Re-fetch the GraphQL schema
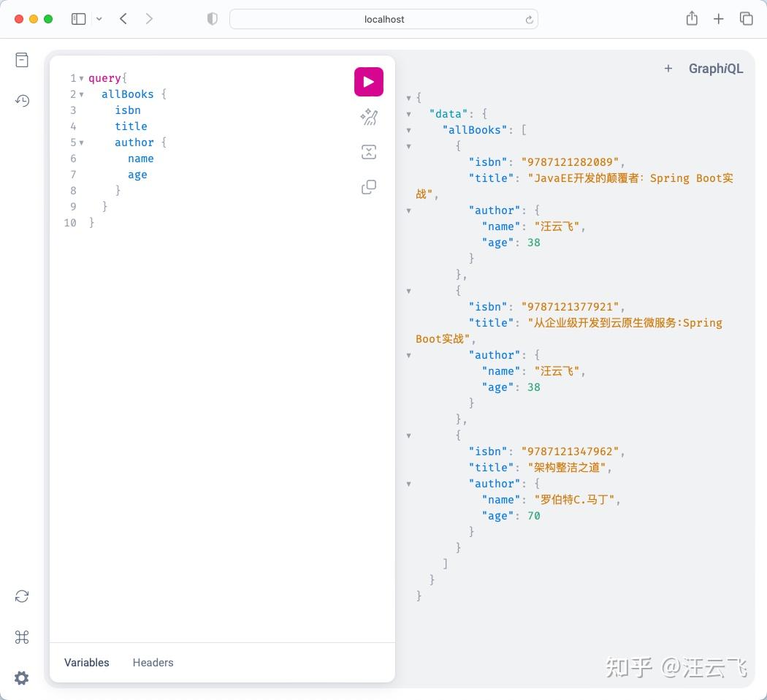Image resolution: width=767 pixels, height=700 pixels. click(x=21, y=596)
